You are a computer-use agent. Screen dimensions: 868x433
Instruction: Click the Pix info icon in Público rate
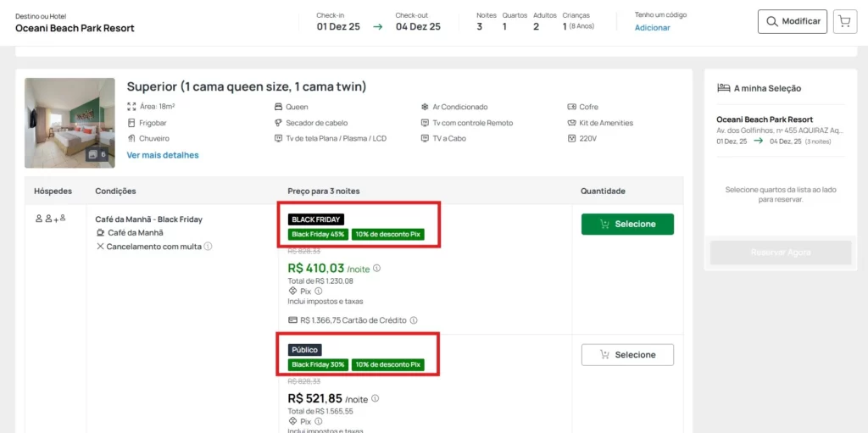click(x=318, y=421)
